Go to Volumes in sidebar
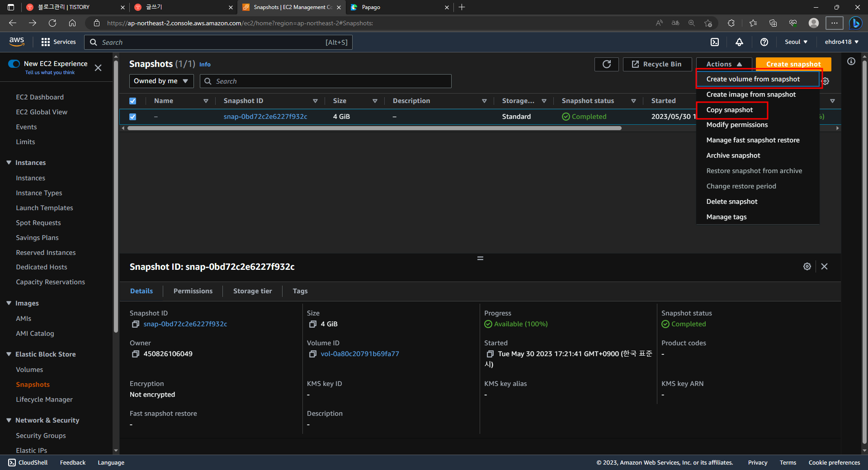868x470 pixels. pos(29,370)
